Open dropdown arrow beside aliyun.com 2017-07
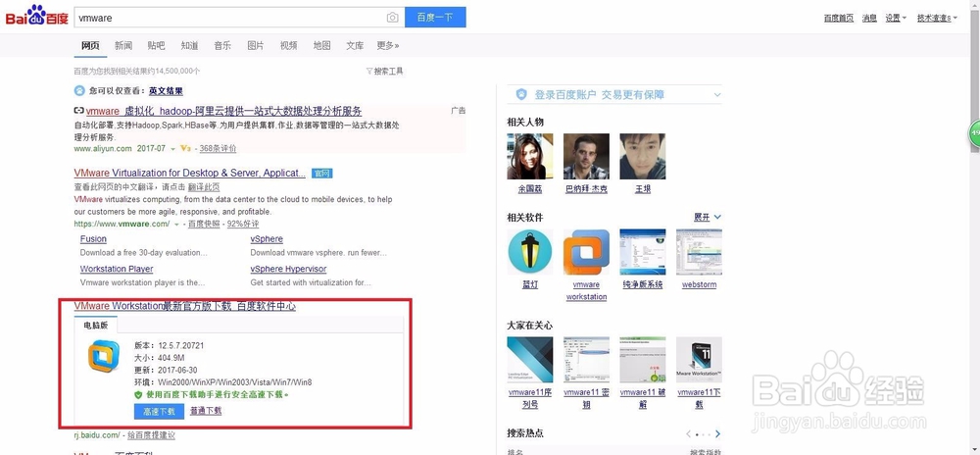 point(172,149)
